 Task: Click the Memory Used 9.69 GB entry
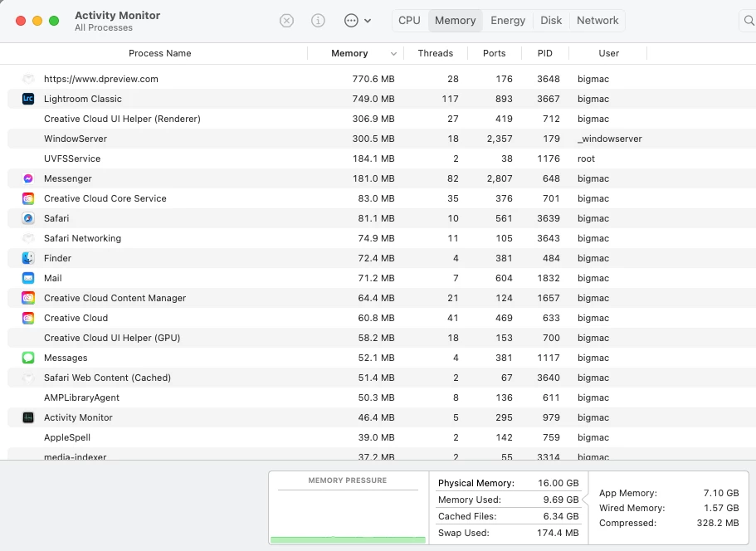[508, 500]
